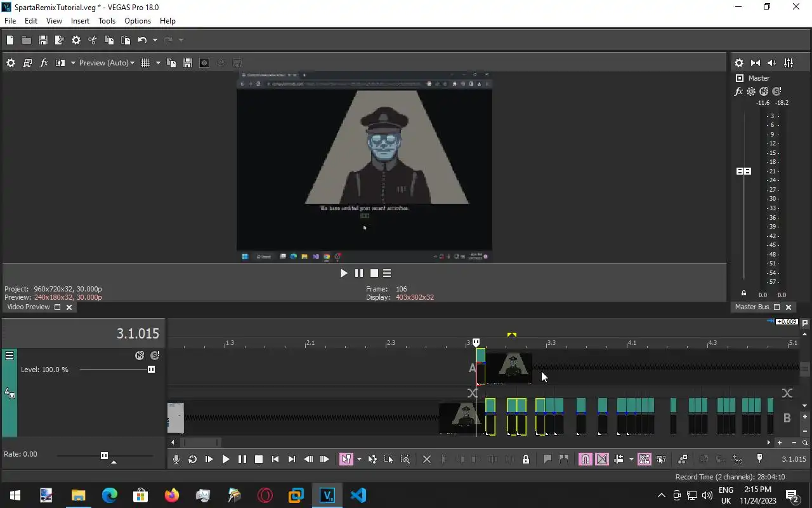This screenshot has height=508, width=812.
Task: Select the Selection Edit tool
Action: 389,459
